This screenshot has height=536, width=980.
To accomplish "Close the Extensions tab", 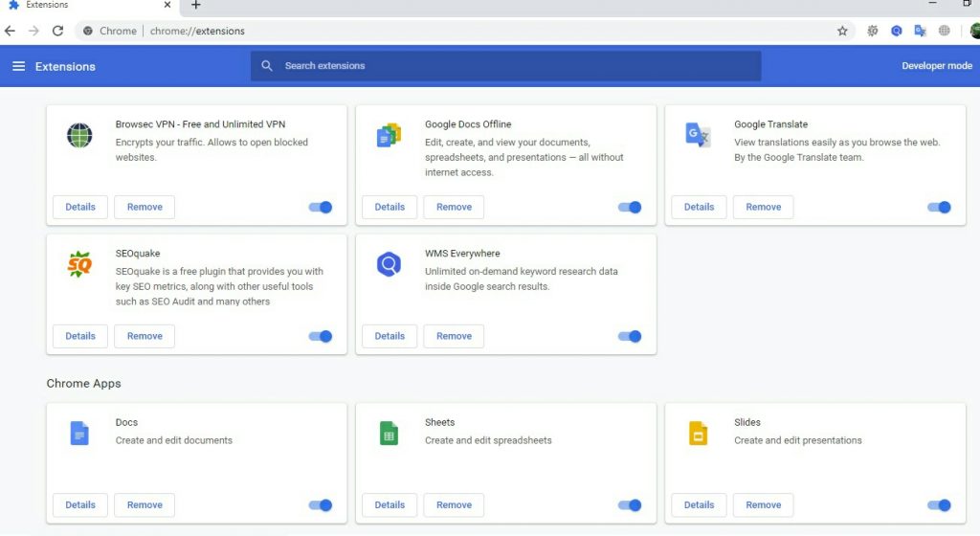I will [x=167, y=5].
